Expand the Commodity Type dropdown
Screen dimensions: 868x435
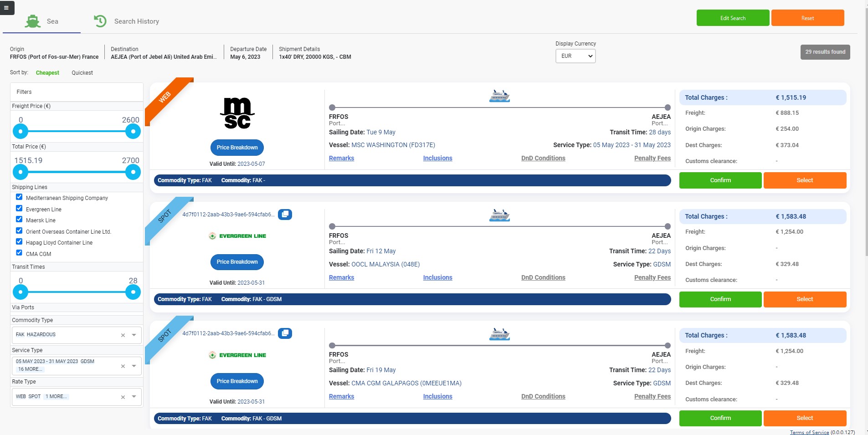(x=134, y=335)
